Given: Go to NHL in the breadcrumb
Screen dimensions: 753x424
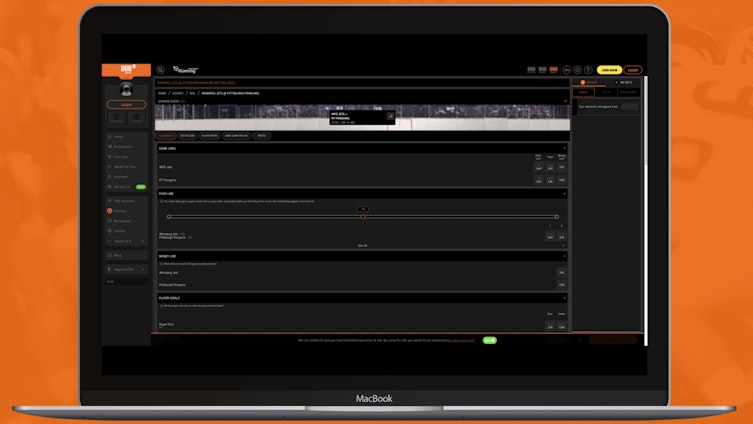Looking at the screenshot, I should tap(192, 93).
